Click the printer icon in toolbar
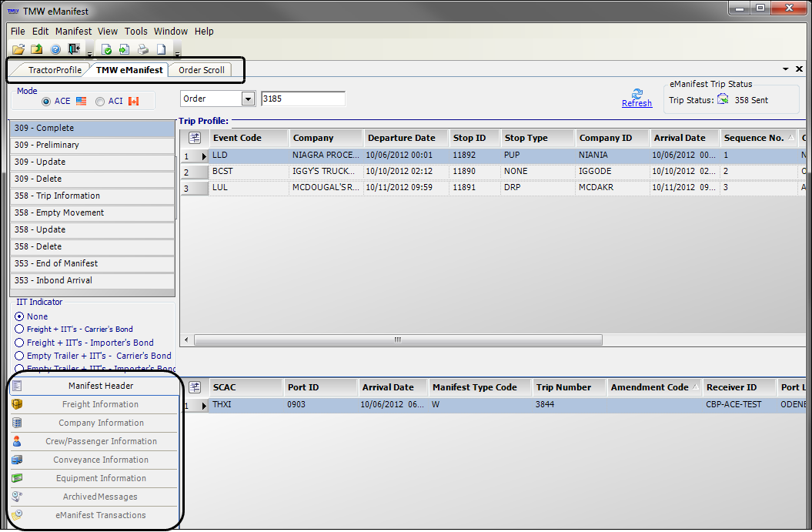This screenshot has width=812, height=532. coord(143,50)
